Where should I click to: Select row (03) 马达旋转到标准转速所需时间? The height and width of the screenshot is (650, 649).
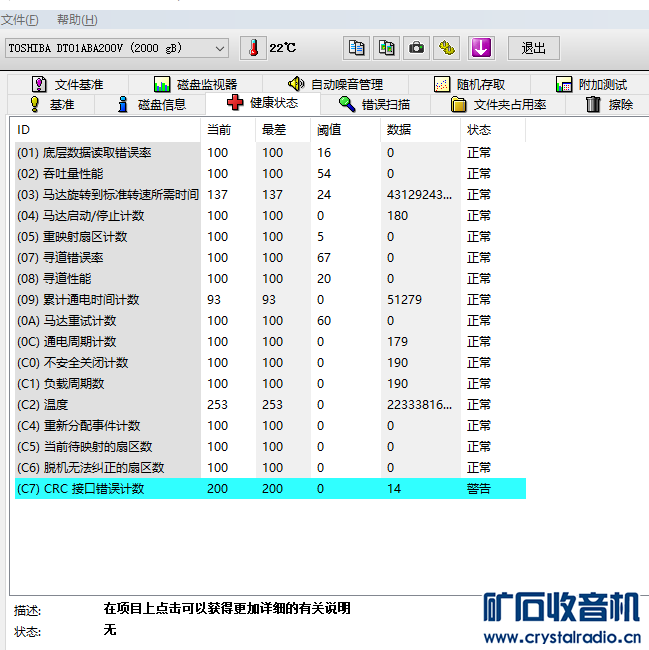coord(270,194)
